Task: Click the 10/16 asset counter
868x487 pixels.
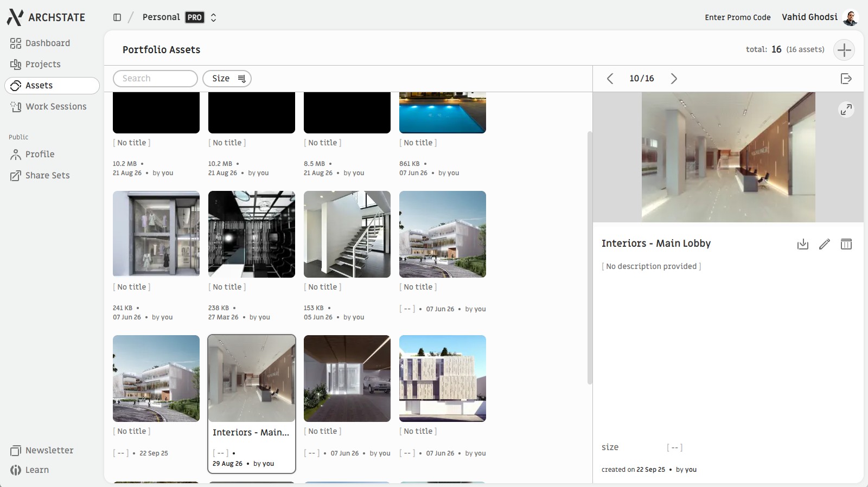Action: point(642,79)
